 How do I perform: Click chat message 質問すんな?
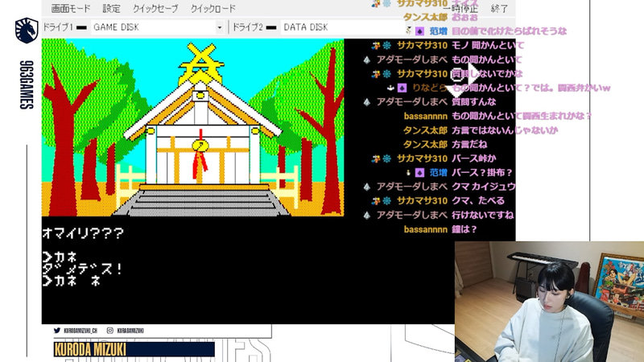click(x=474, y=102)
